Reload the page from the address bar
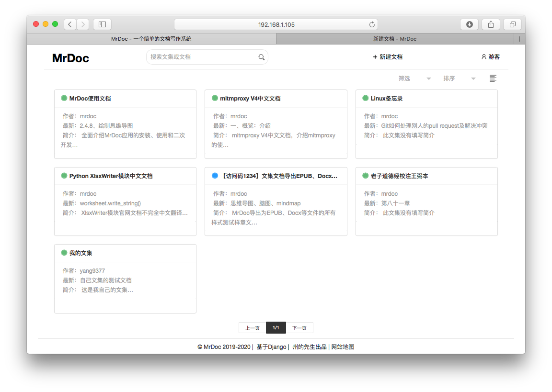This screenshot has height=392, width=552. (372, 24)
